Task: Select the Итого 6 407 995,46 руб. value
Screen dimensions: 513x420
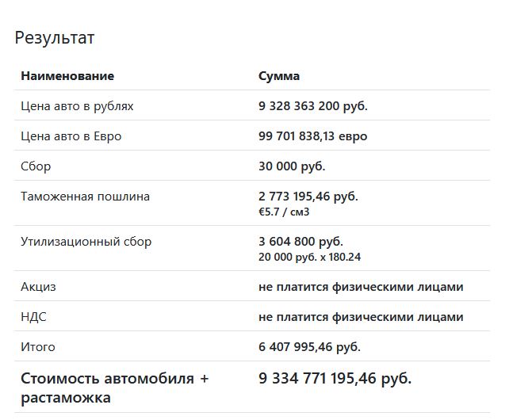Action: click(309, 347)
